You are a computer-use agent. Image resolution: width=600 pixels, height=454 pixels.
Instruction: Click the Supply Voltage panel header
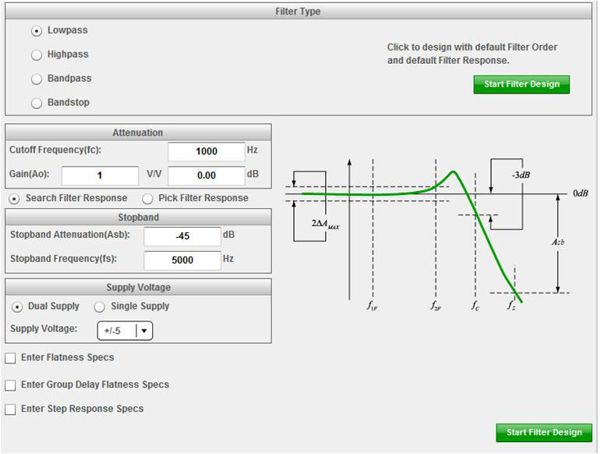tap(138, 287)
